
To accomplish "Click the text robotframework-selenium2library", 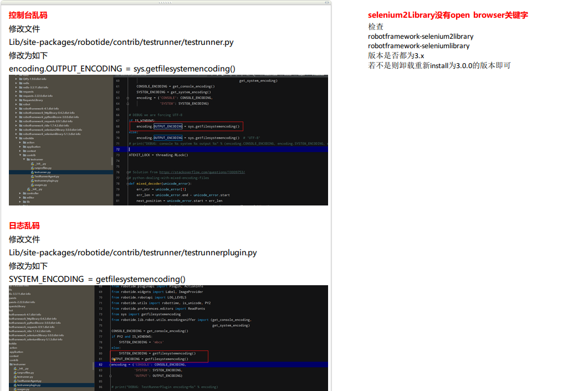I will click(421, 37).
